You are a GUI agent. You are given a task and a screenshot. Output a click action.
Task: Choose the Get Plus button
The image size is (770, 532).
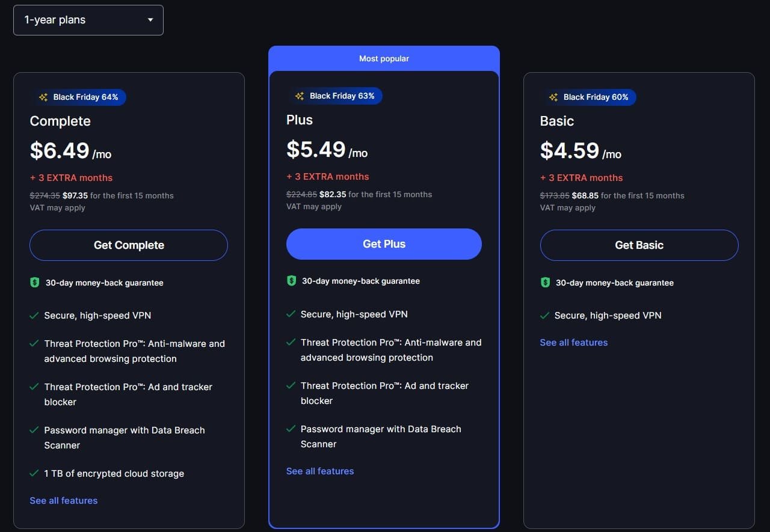(x=384, y=244)
